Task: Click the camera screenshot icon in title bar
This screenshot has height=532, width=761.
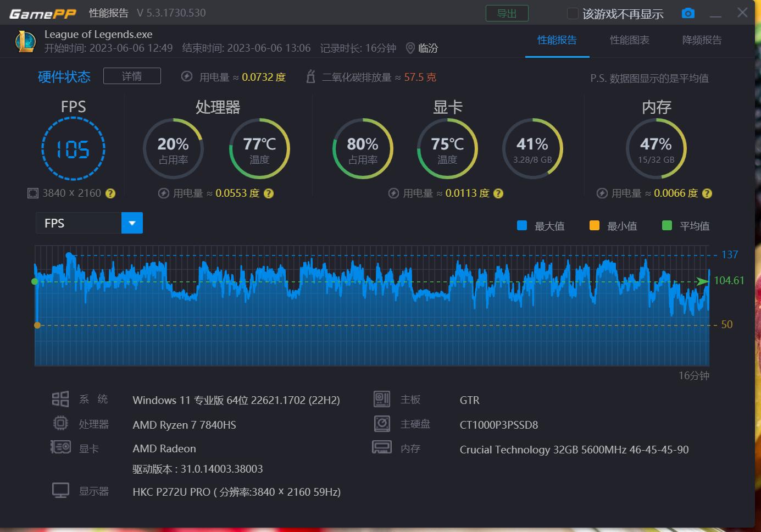Action: tap(687, 13)
